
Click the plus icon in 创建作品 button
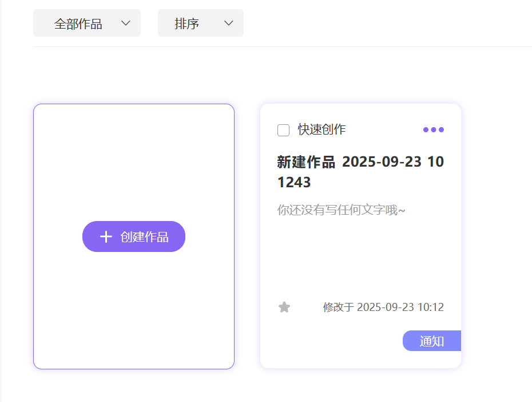106,237
